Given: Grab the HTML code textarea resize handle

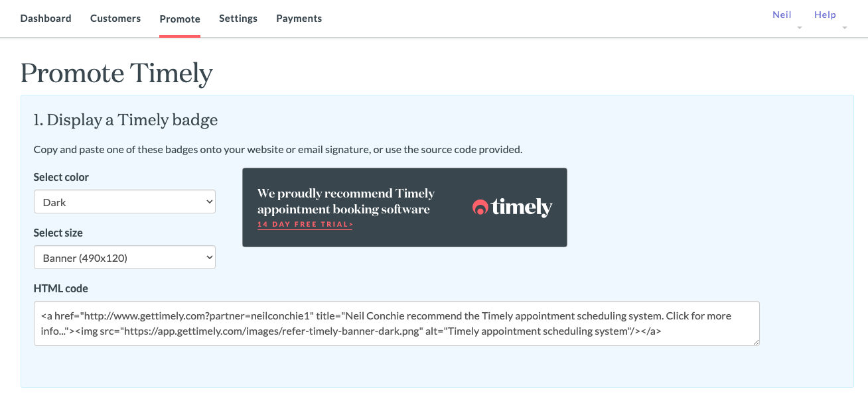Looking at the screenshot, I should pos(756,342).
